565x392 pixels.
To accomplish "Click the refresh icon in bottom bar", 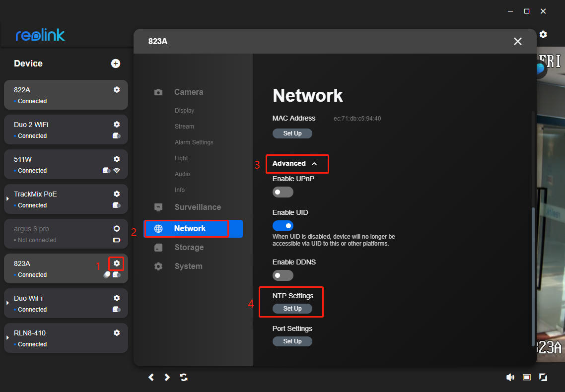I will [184, 377].
